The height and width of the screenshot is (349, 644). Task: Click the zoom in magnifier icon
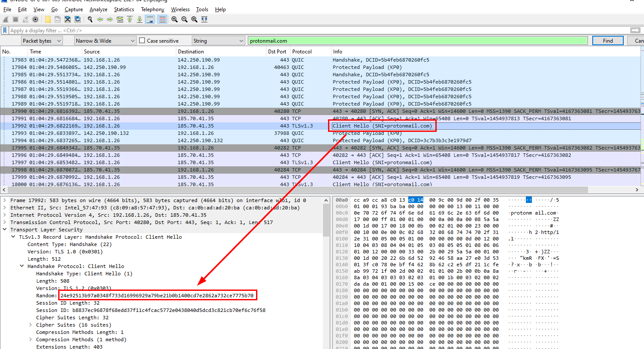point(174,19)
